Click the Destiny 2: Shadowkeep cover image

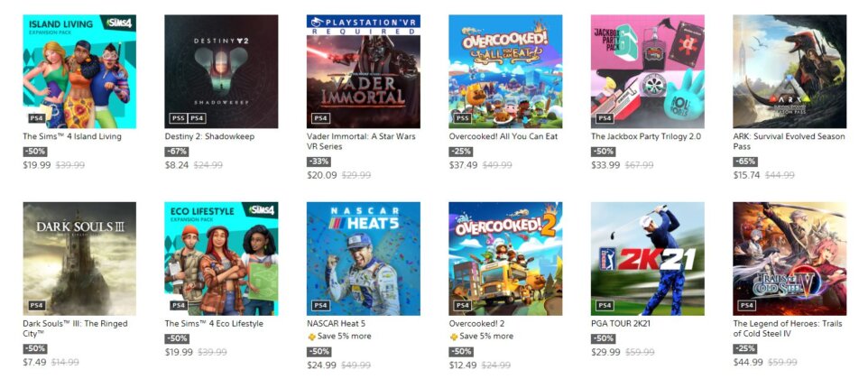click(221, 71)
